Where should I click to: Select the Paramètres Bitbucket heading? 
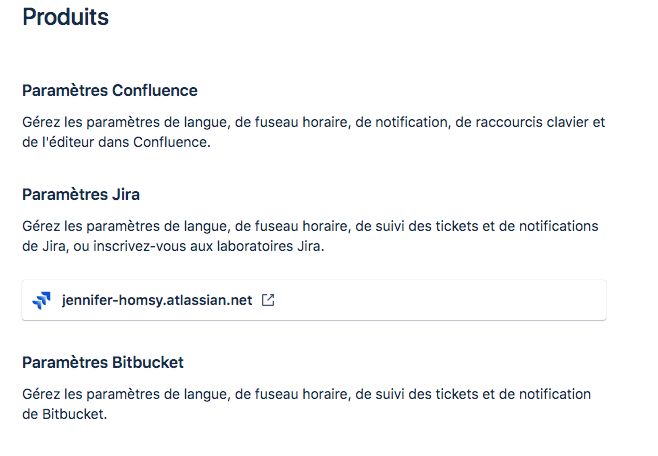tap(103, 362)
